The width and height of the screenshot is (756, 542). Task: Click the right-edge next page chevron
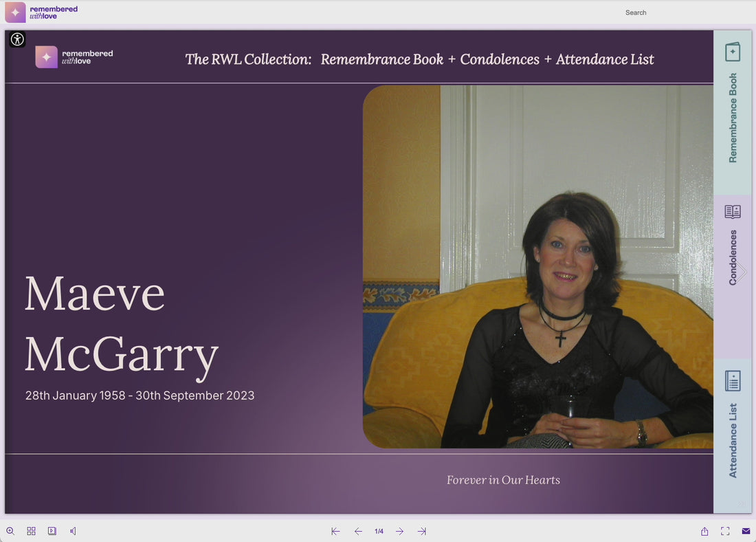click(x=742, y=272)
